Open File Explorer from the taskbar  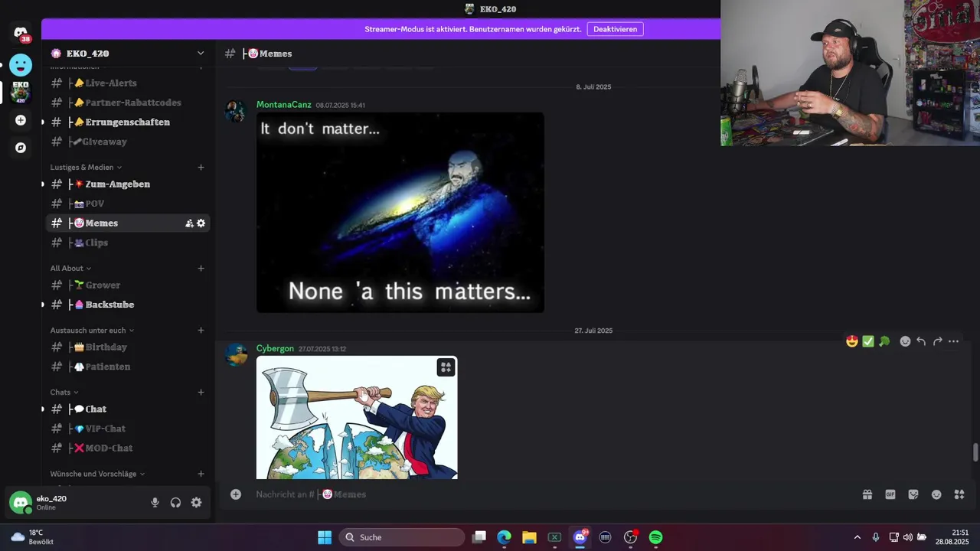coord(529,537)
